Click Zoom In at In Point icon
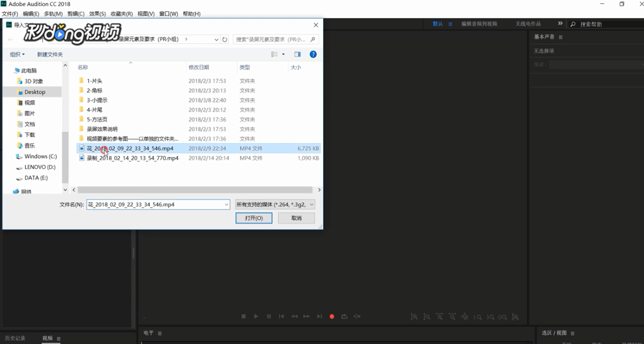The height and width of the screenshot is (344, 644). (477, 317)
